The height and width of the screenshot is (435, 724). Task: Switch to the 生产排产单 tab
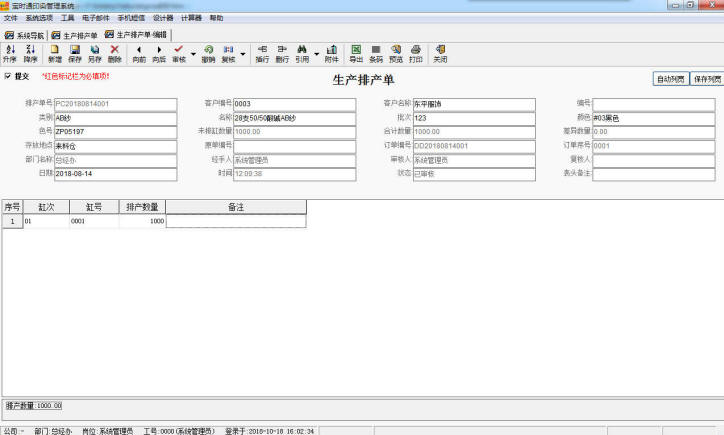coord(75,35)
